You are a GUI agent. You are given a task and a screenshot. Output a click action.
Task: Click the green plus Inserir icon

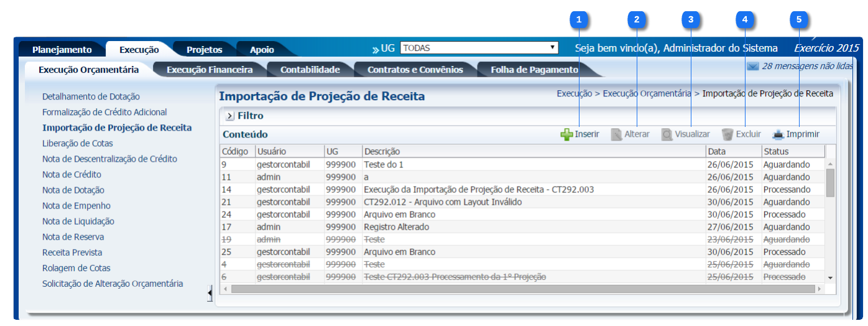[566, 134]
